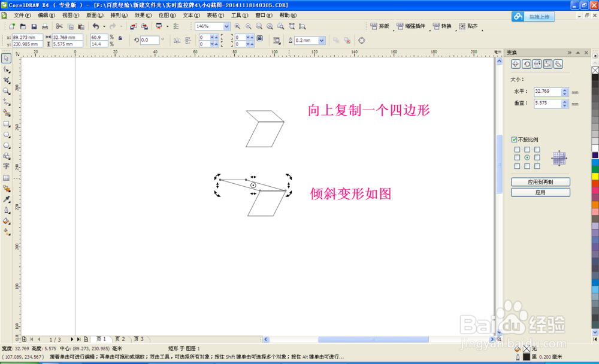
Task: Check the top-left anchor box in Transform docker
Action: [x=516, y=150]
